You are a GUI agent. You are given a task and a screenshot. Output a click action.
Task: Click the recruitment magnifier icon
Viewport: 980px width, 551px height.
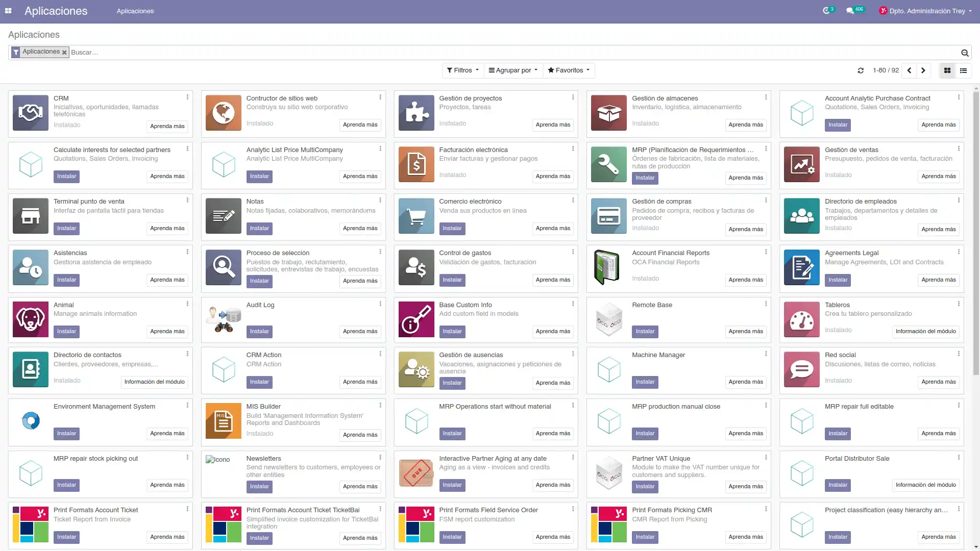tap(224, 267)
